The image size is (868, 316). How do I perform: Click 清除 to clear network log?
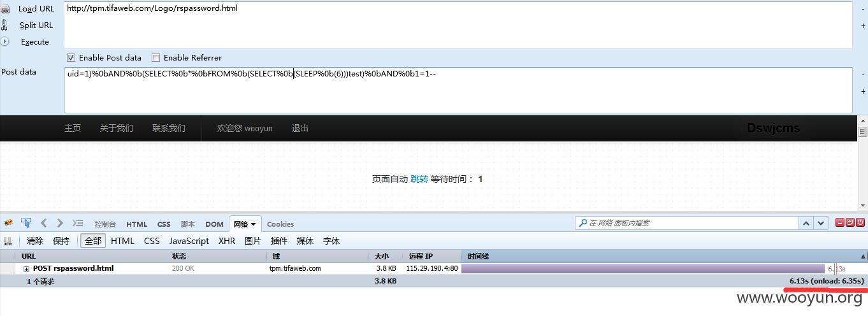pos(35,241)
